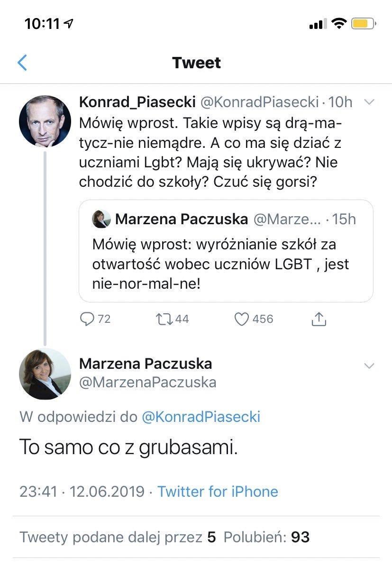The width and height of the screenshot is (392, 566).
Task: Tap the Konrad_Piasecki display name
Action: 137,102
